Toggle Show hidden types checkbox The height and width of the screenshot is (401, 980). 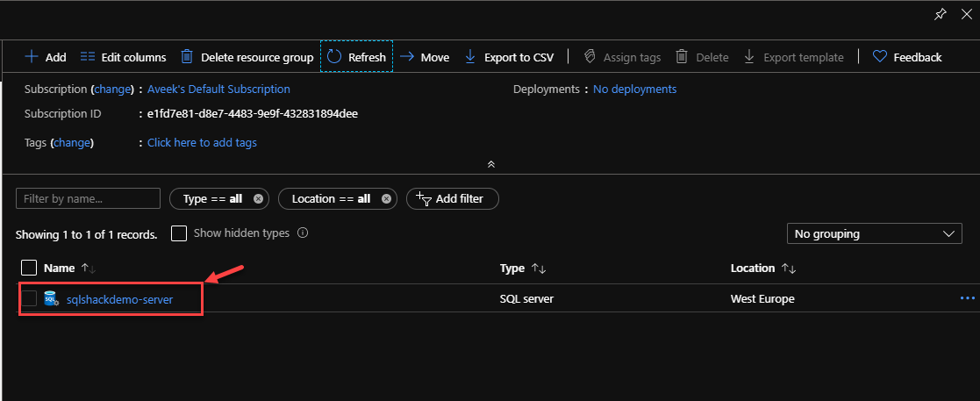pos(179,233)
